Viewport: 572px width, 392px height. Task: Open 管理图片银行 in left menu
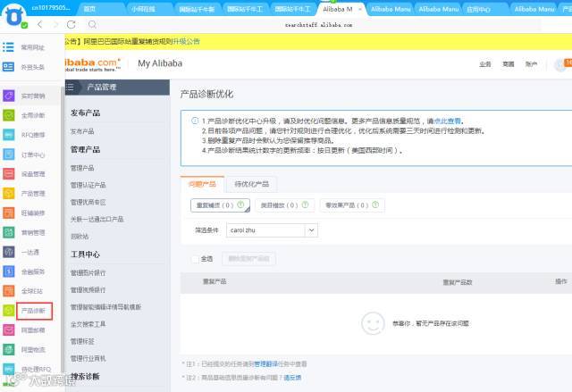click(x=88, y=273)
